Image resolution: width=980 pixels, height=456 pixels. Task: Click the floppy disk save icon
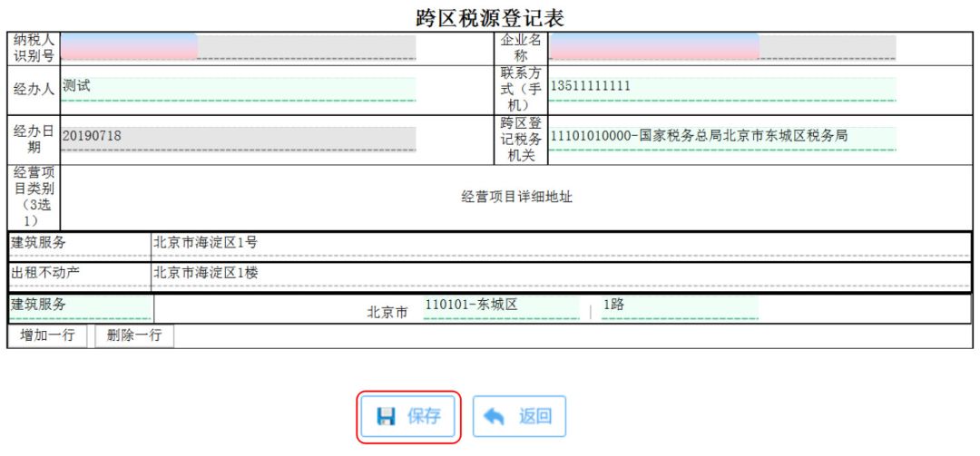click(387, 417)
